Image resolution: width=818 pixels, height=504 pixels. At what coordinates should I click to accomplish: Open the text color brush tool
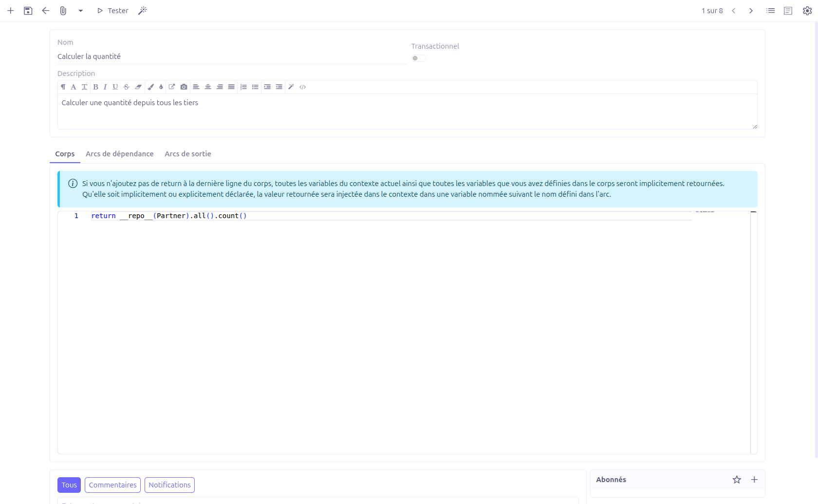tap(150, 87)
